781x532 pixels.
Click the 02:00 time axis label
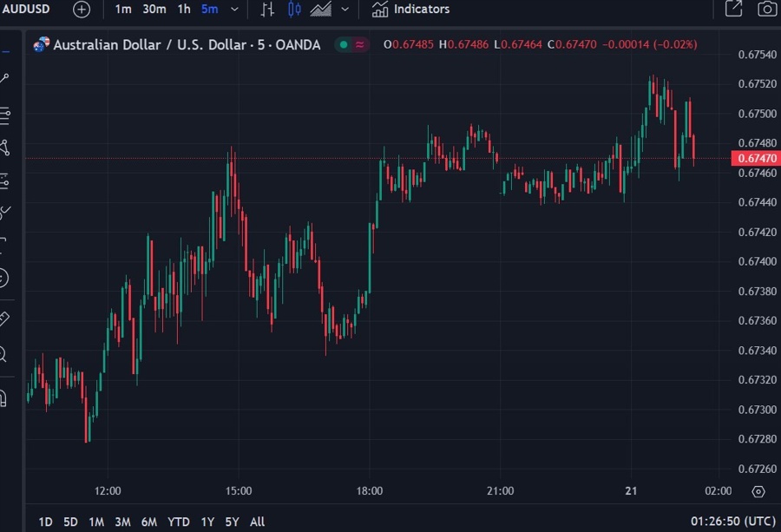click(719, 491)
